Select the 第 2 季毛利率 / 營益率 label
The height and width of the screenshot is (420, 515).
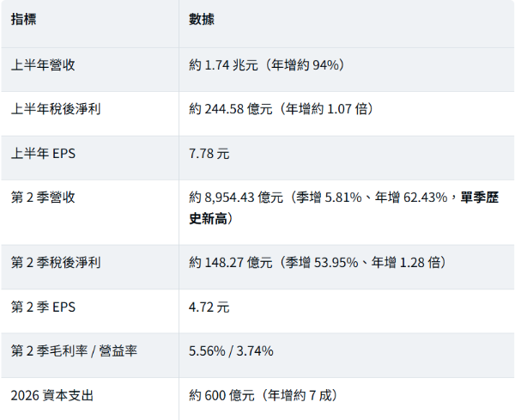pyautogui.click(x=74, y=351)
